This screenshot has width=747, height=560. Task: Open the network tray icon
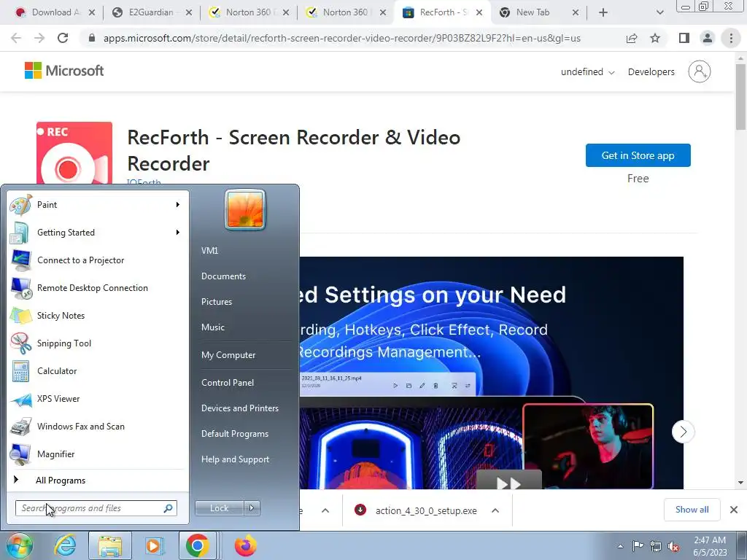656,546
